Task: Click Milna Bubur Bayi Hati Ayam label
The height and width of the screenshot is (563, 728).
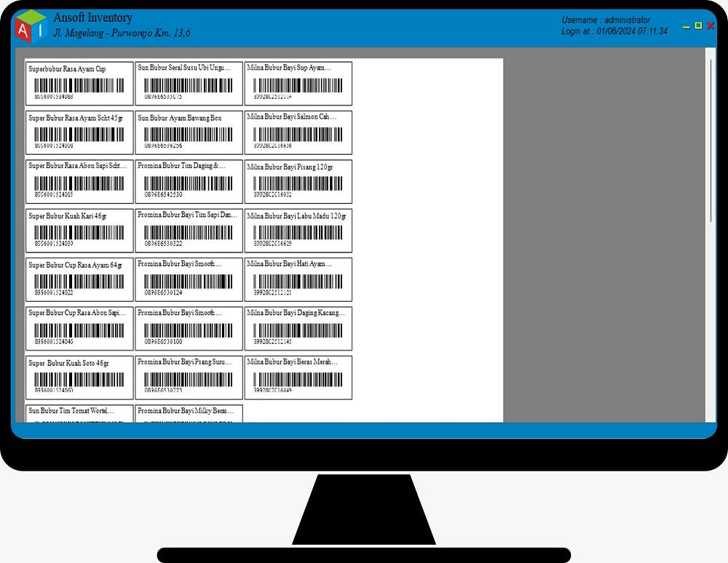Action: click(298, 279)
